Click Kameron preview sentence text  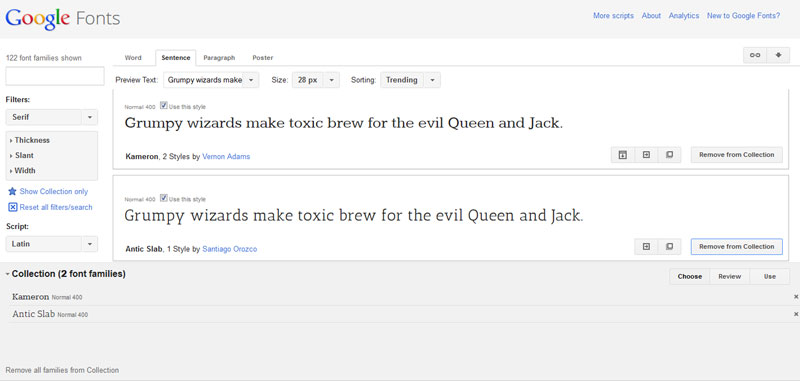343,124
